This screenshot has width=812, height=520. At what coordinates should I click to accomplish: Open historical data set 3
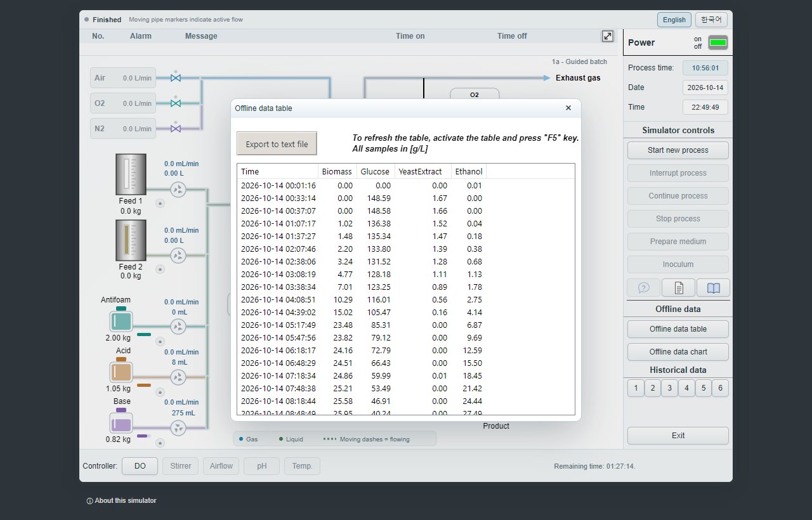coord(669,388)
